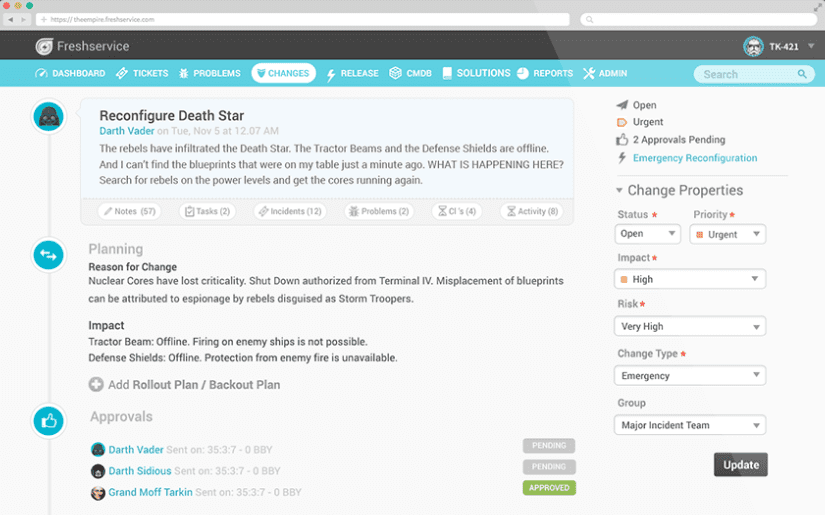Open the Activity (8) tab
The width and height of the screenshot is (825, 515).
click(532, 211)
